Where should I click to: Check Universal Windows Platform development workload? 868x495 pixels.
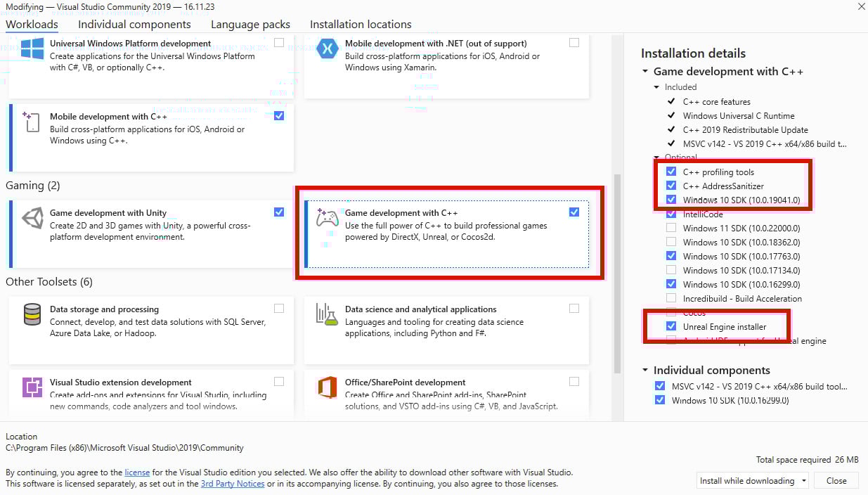279,43
